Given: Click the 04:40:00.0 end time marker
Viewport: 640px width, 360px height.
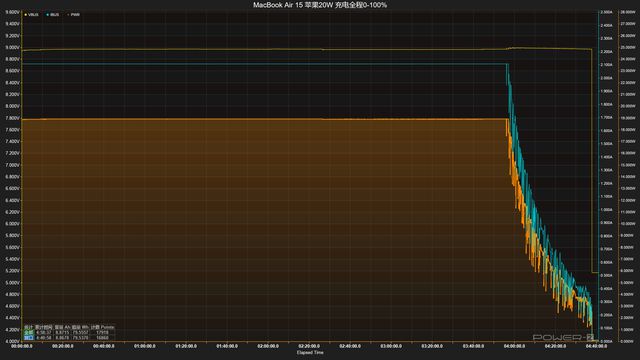Looking at the screenshot, I should click(596, 346).
